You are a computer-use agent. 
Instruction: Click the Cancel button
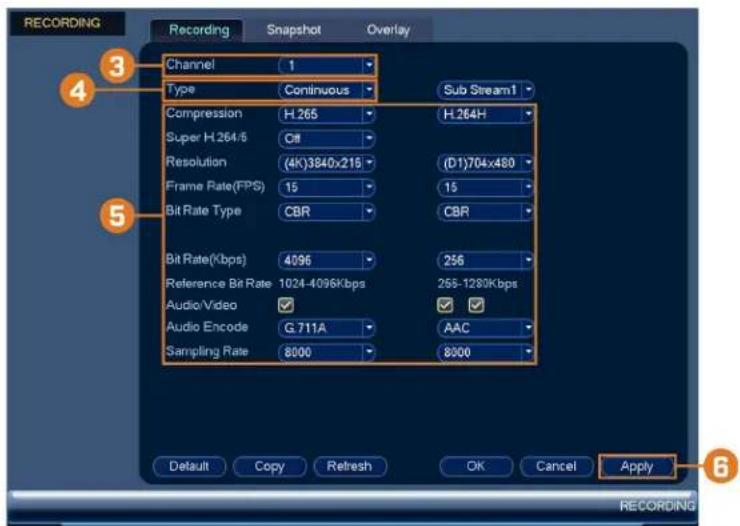tap(556, 467)
